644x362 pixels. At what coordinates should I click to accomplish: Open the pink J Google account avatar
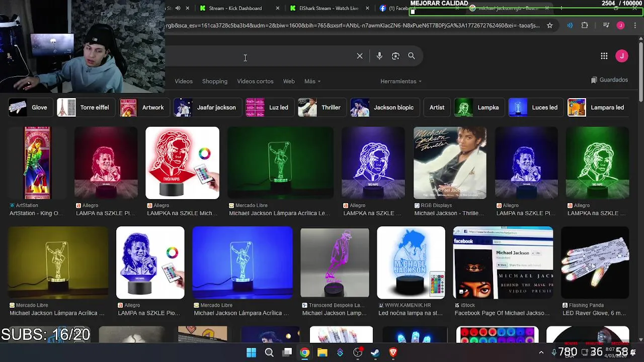(622, 56)
